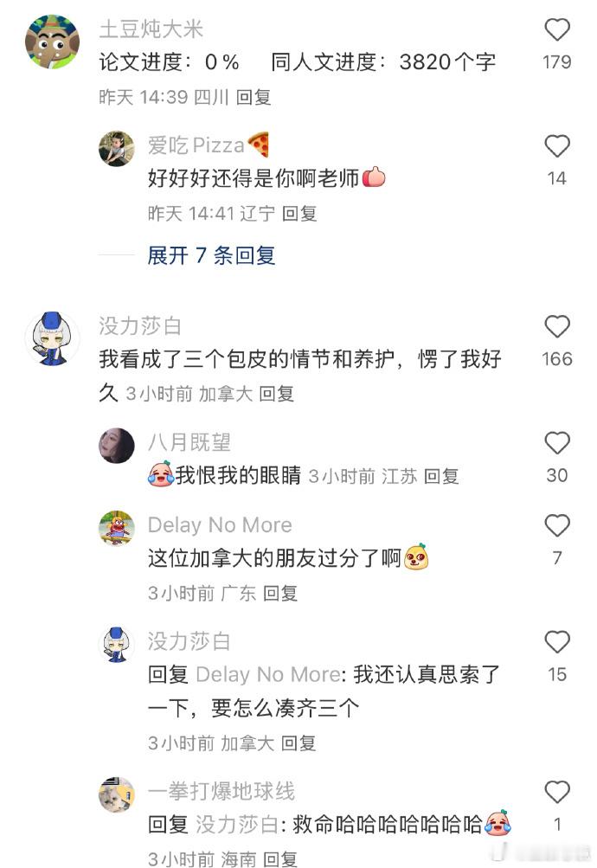Image resolution: width=597 pixels, height=868 pixels.
Task: Like 爱吃Pizza's reply with the heart
Action: tap(556, 146)
